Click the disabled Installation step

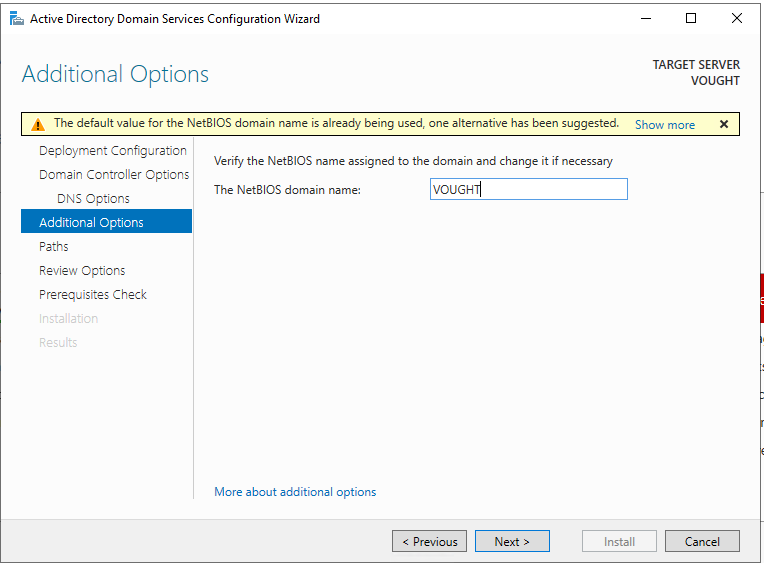[x=68, y=318]
